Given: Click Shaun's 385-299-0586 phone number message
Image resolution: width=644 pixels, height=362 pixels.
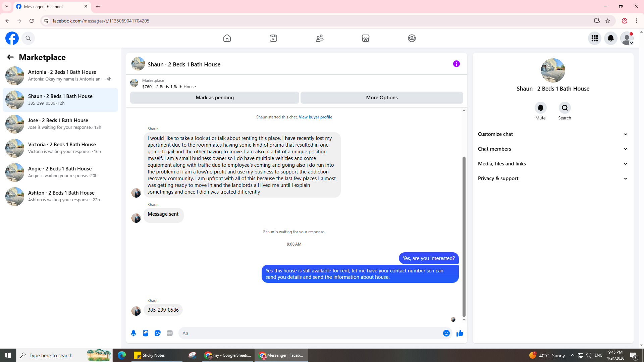Looking at the screenshot, I should (x=163, y=310).
